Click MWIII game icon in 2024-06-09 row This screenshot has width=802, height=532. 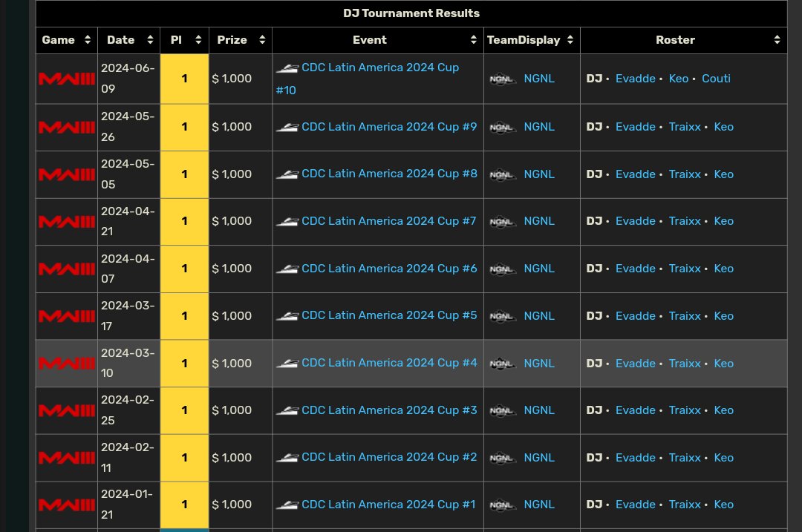(67, 79)
